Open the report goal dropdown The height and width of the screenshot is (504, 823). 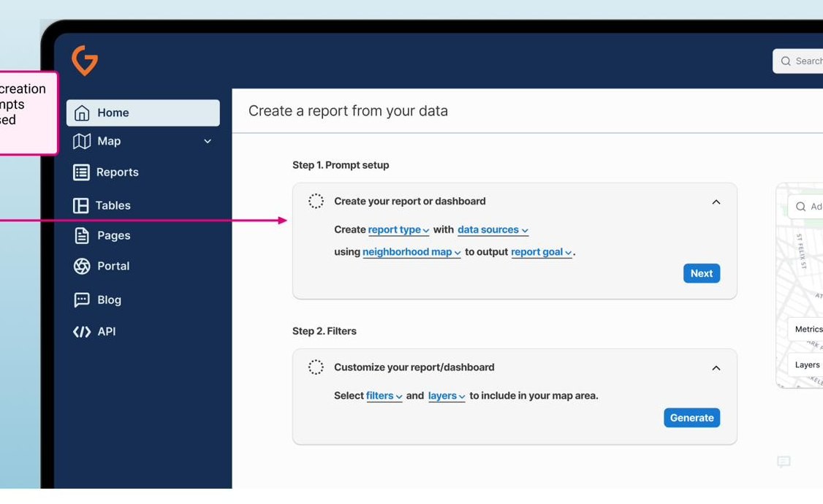point(542,252)
